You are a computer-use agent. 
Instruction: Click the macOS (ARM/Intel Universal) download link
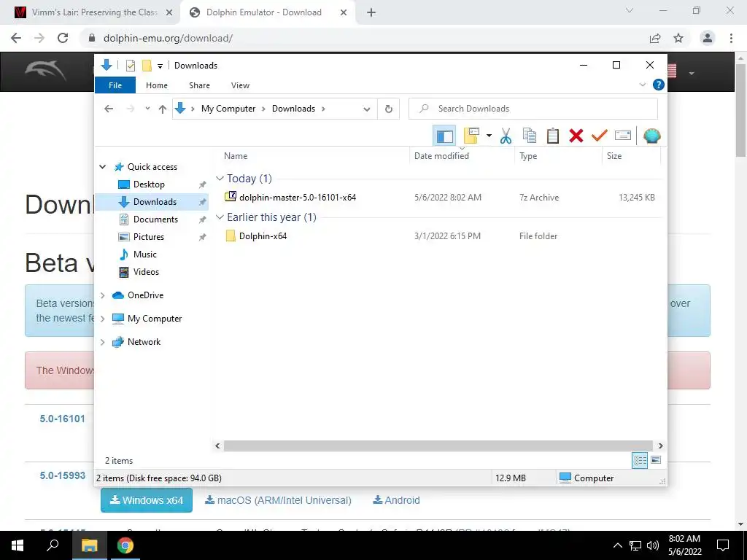[278, 500]
